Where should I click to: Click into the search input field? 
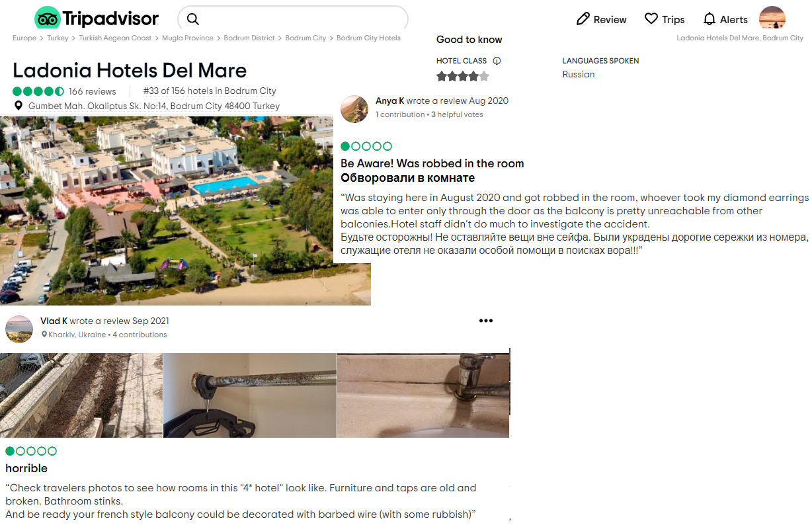coord(293,19)
